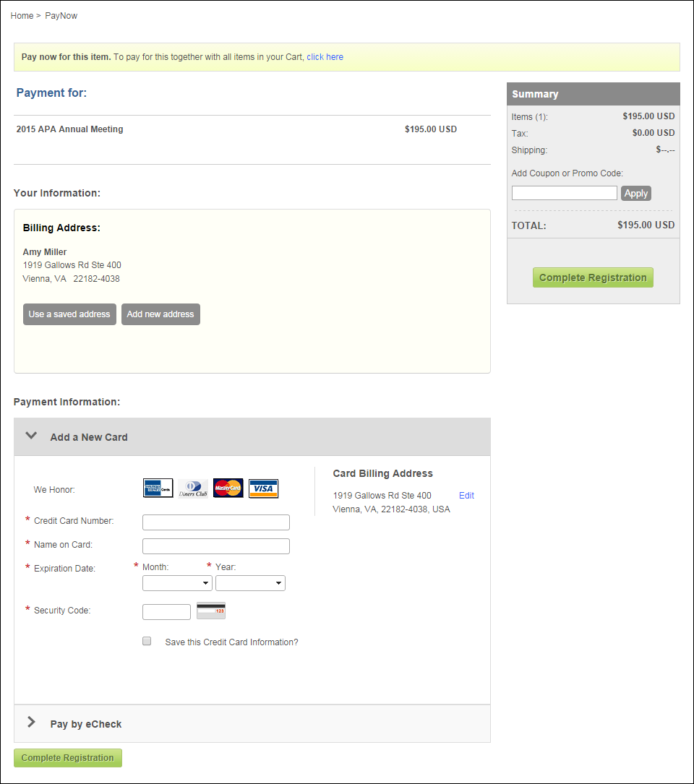Image resolution: width=694 pixels, height=784 pixels.
Task: Go to Home breadcrumb link
Action: 22,15
